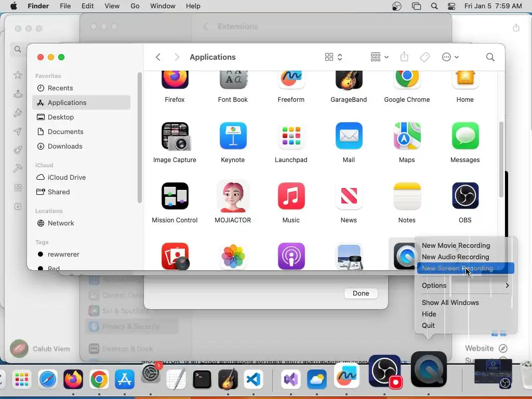Select the Photos app icon
Viewport: 532px width, 399px height.
pos(233,256)
